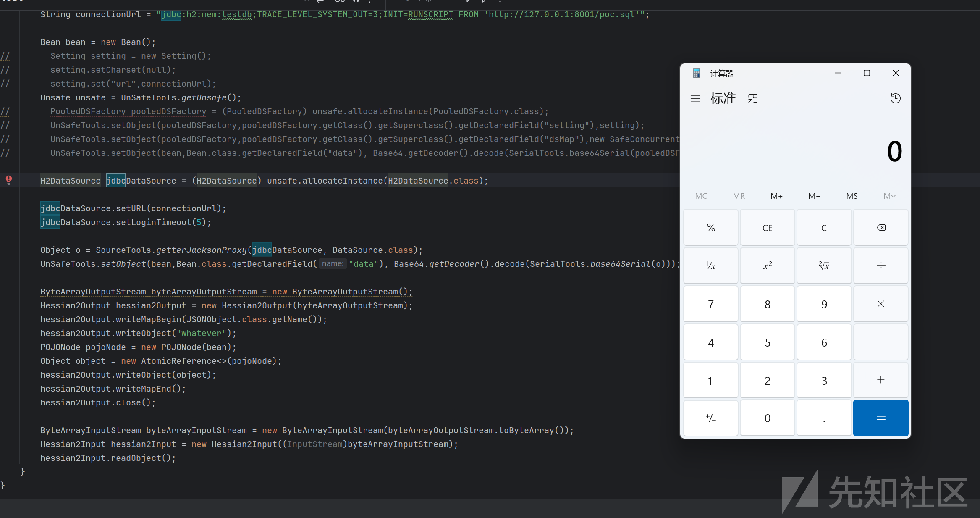Close the Calculator window
The image size is (980, 518).
(896, 73)
